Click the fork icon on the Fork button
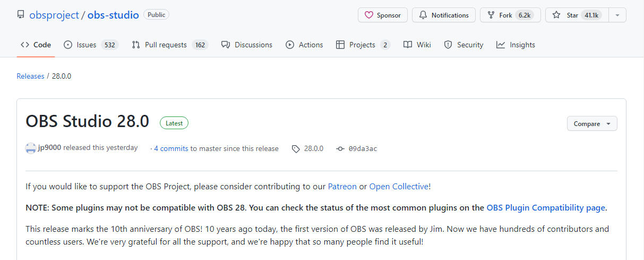 point(491,15)
